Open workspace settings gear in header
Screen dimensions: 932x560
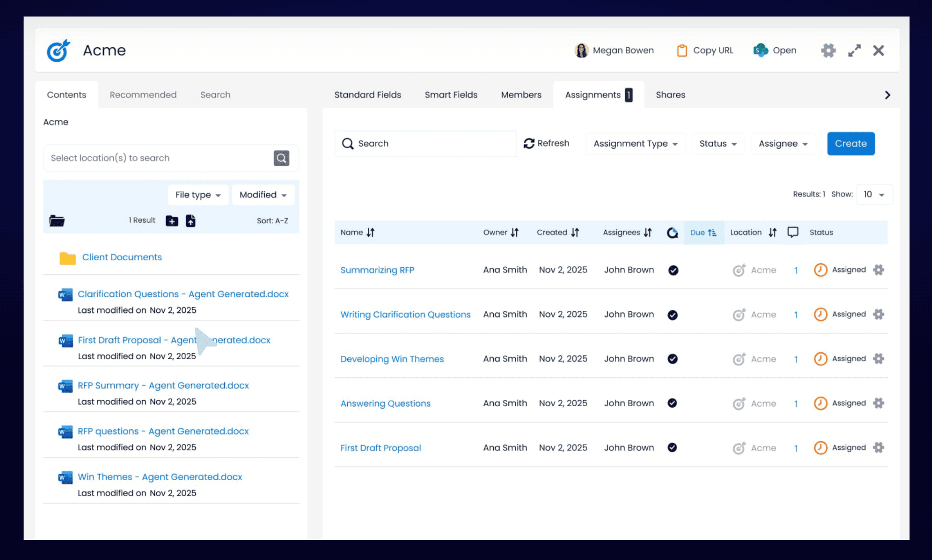pos(828,51)
